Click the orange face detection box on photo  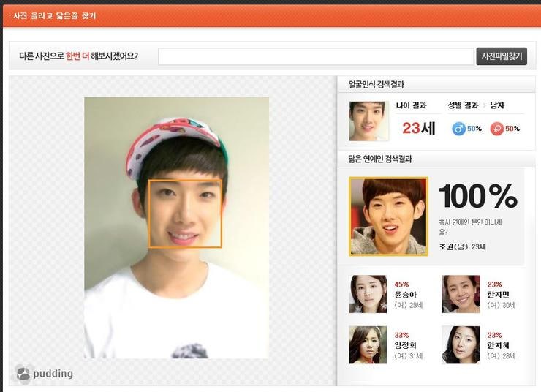pos(185,214)
